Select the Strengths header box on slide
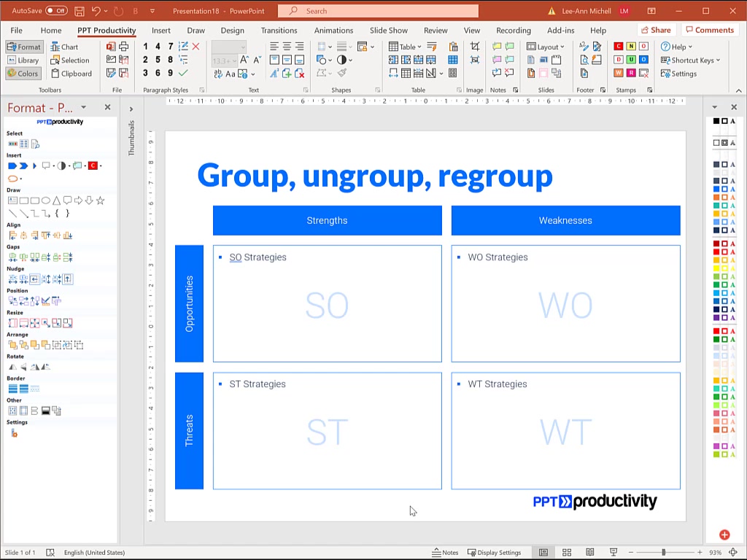The height and width of the screenshot is (560, 747). pos(328,220)
